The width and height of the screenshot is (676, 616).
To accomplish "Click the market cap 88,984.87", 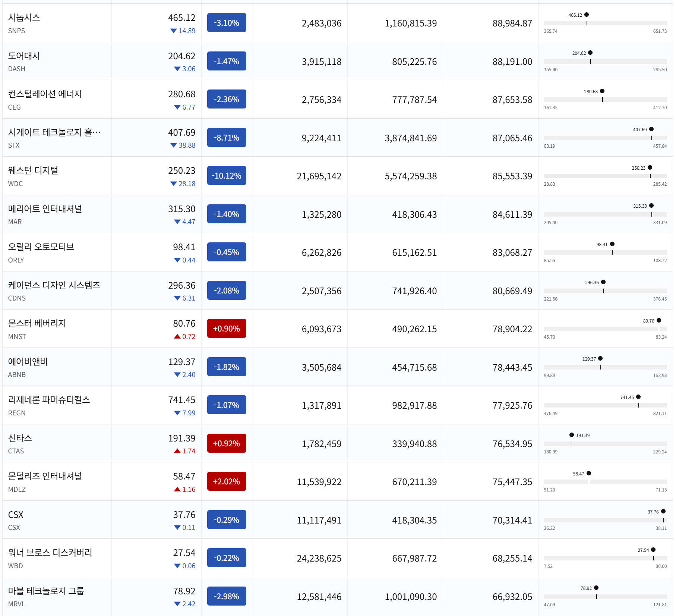I will click(x=512, y=23).
